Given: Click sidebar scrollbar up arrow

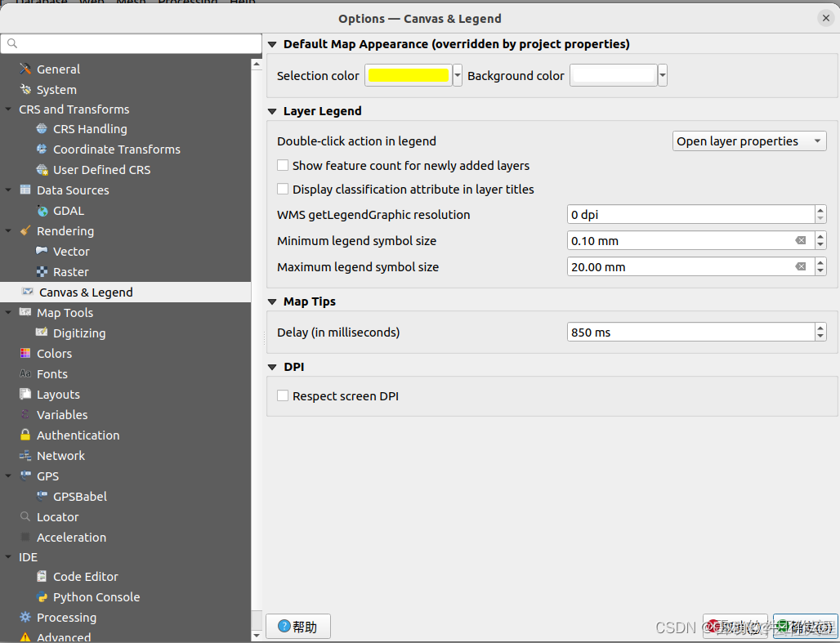Looking at the screenshot, I should (257, 65).
